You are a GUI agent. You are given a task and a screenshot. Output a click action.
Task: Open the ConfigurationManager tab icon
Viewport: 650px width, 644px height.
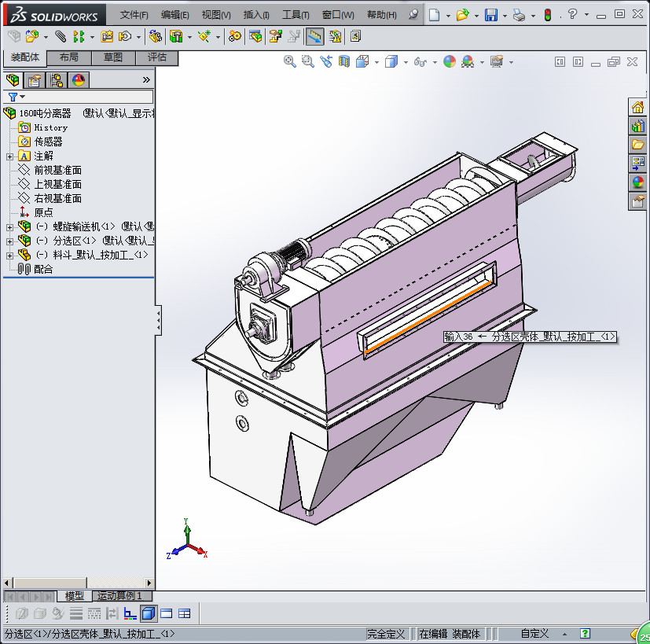coord(57,80)
